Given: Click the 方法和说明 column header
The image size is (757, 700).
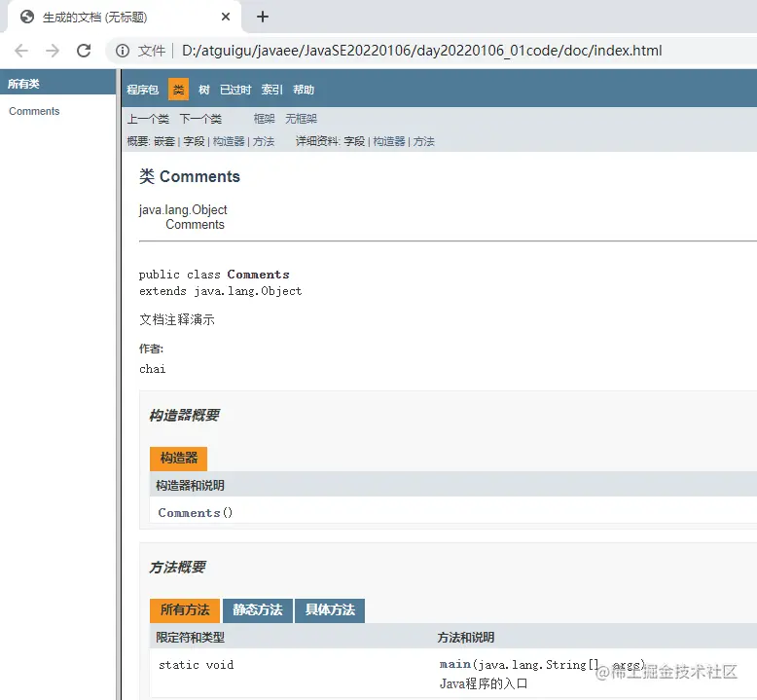Looking at the screenshot, I should tap(466, 638).
